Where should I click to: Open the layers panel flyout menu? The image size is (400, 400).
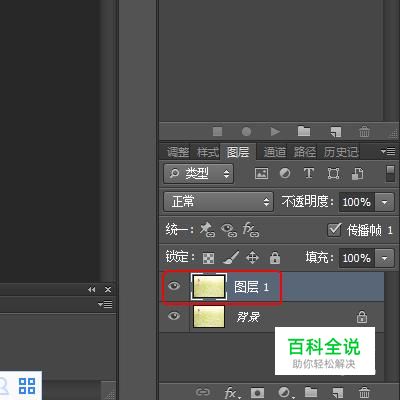click(388, 152)
